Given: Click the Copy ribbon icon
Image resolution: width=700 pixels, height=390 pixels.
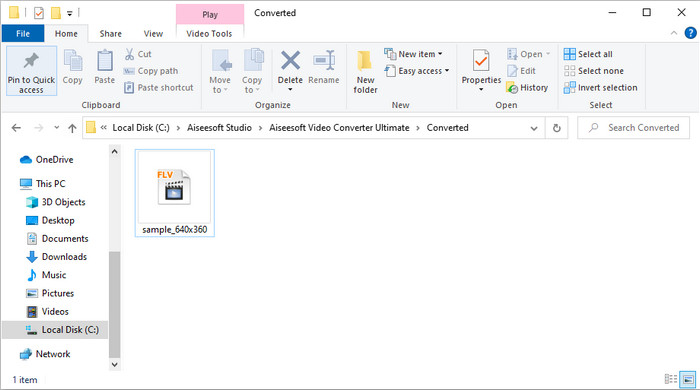Looking at the screenshot, I should click(72, 67).
